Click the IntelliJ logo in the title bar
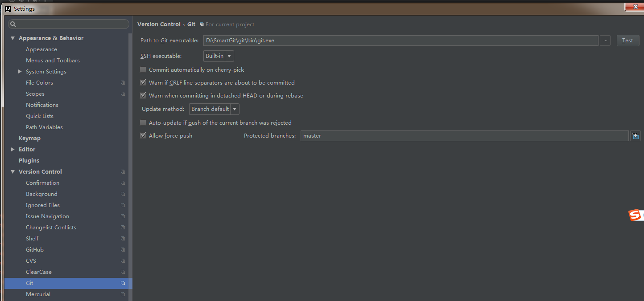This screenshot has width=644, height=301. (x=8, y=8)
